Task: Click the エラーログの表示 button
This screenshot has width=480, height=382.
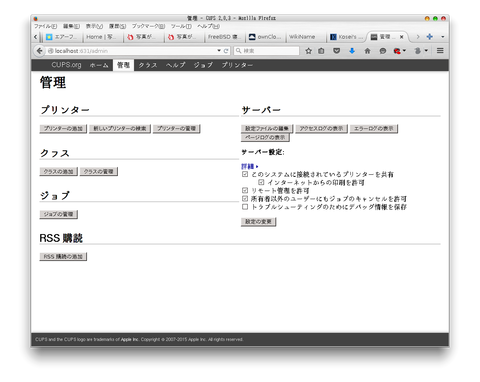Action: tap(374, 129)
